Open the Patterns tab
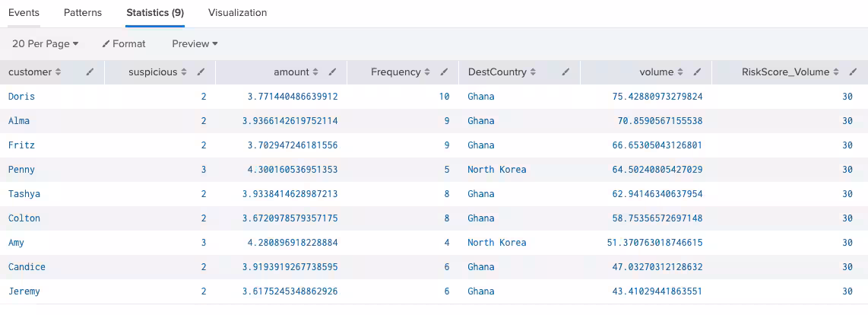 83,13
